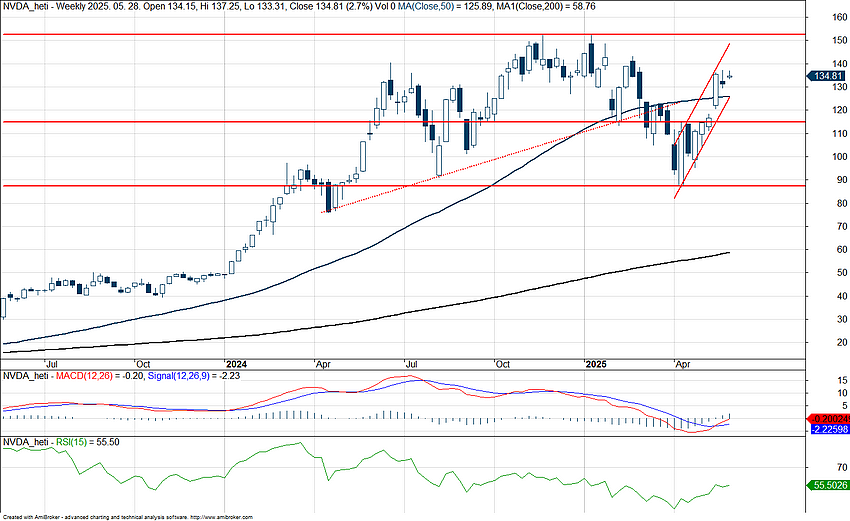This screenshot has width=850, height=521.
Task: Click the green 55.5026 RSI value tag
Action: 828,485
